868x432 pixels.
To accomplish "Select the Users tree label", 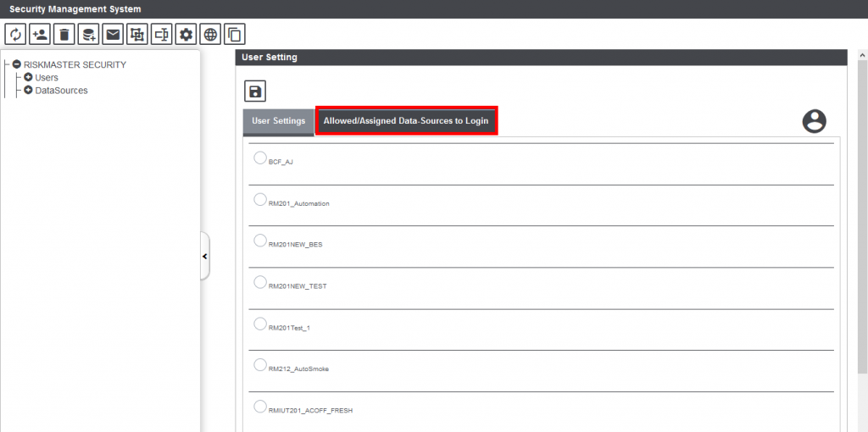I will coord(47,77).
